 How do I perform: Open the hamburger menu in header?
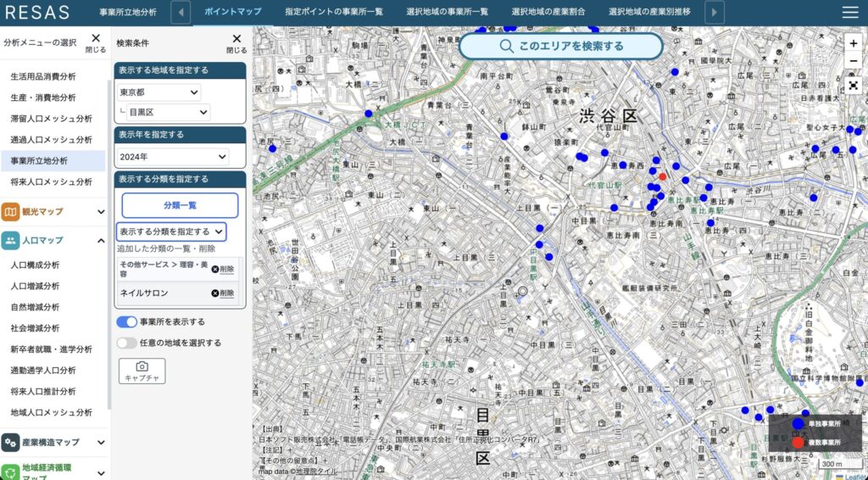click(849, 12)
